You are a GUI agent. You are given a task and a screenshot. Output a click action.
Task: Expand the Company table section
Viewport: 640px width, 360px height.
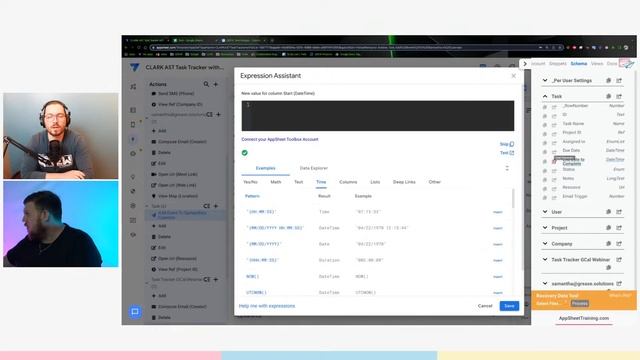click(545, 244)
